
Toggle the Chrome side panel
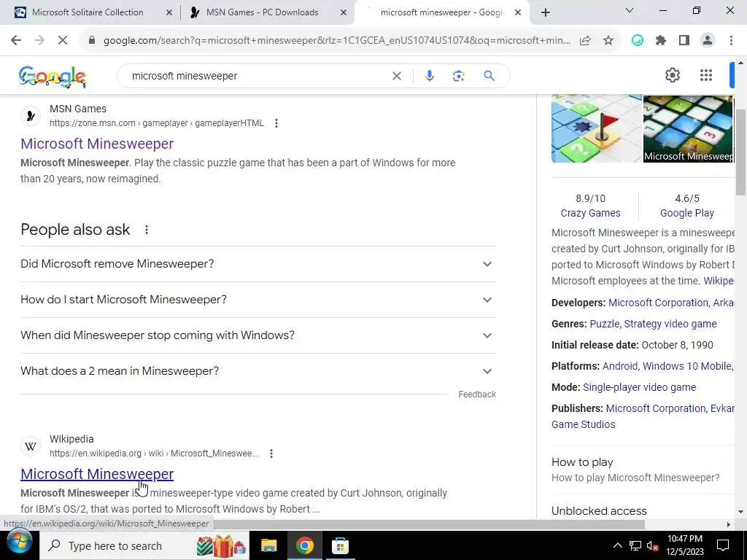click(x=684, y=41)
